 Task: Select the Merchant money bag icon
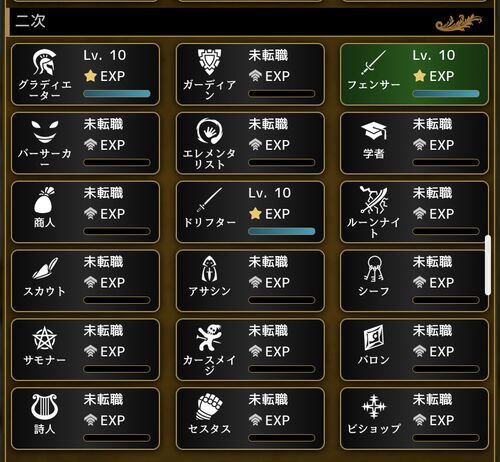click(x=44, y=200)
